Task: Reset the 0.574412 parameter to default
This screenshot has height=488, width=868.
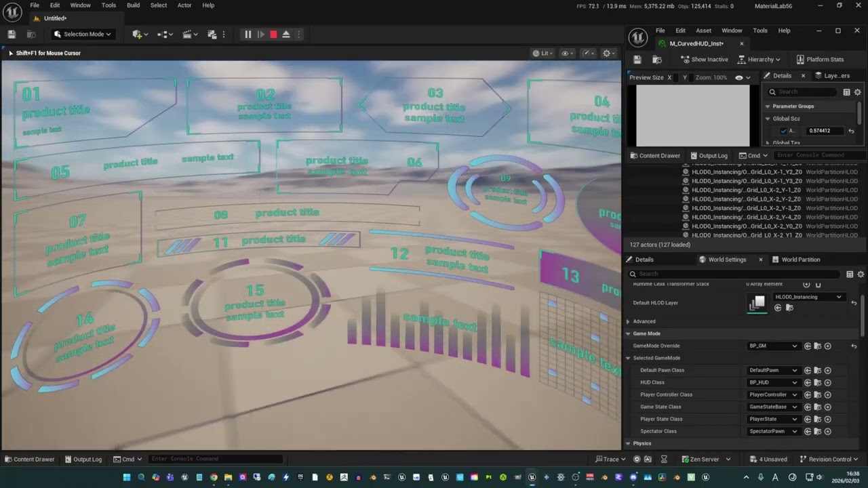Action: pyautogui.click(x=851, y=131)
